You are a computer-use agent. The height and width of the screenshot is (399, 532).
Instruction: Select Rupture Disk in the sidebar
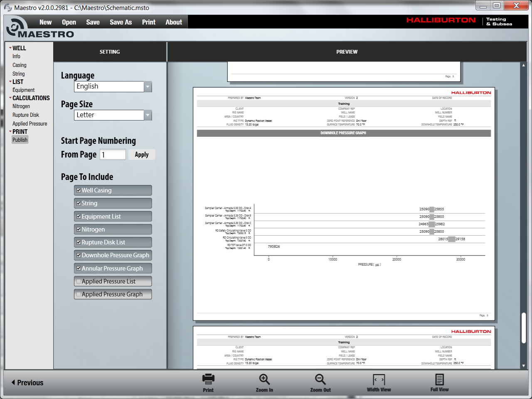(x=26, y=115)
